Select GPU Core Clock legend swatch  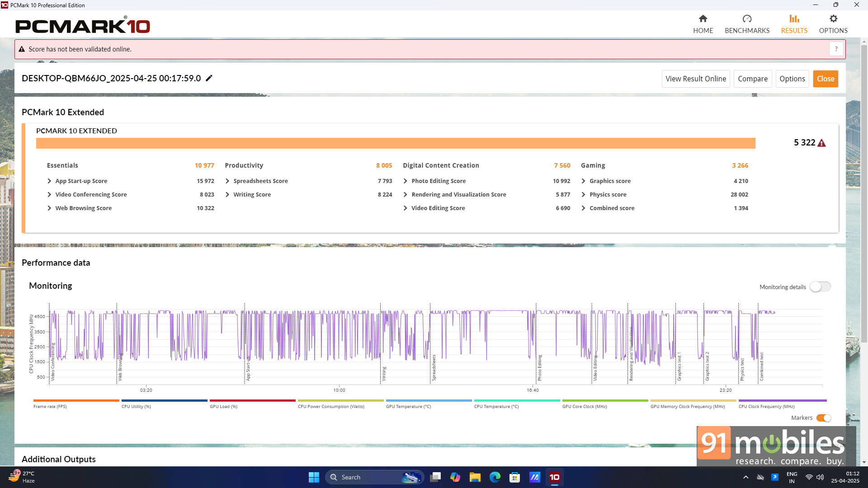pos(605,400)
